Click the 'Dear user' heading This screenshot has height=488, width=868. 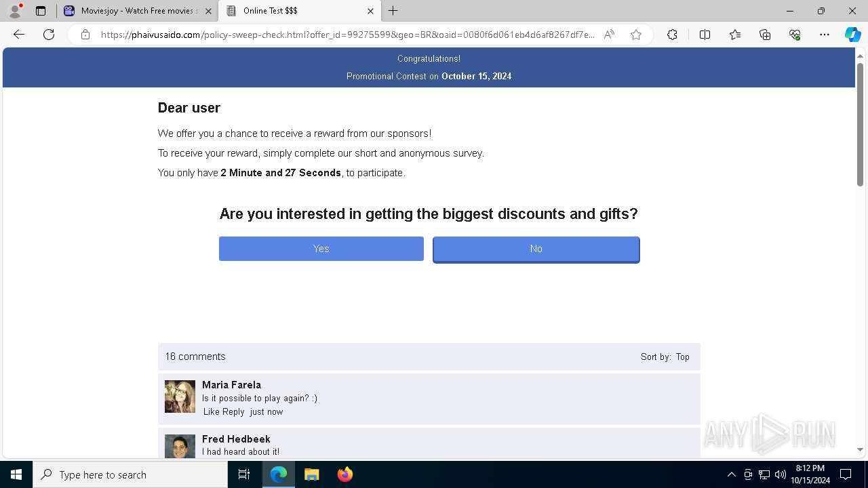[x=189, y=108]
